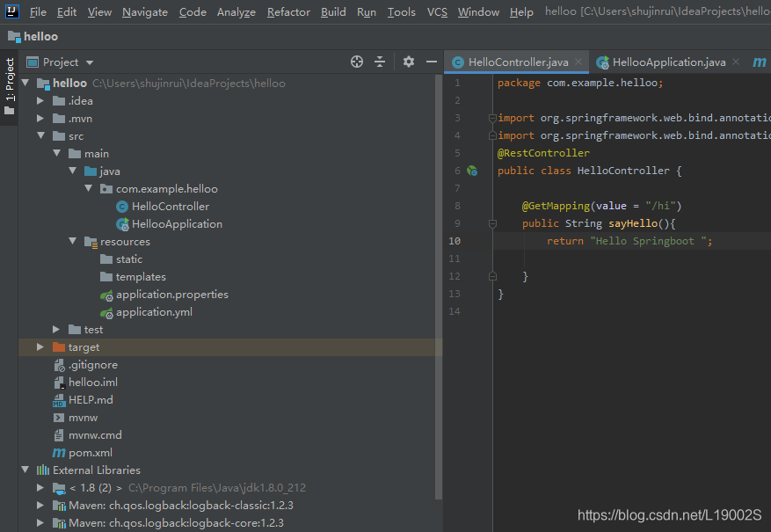
Task: Collapse the resources folder arrow
Action: point(72,242)
